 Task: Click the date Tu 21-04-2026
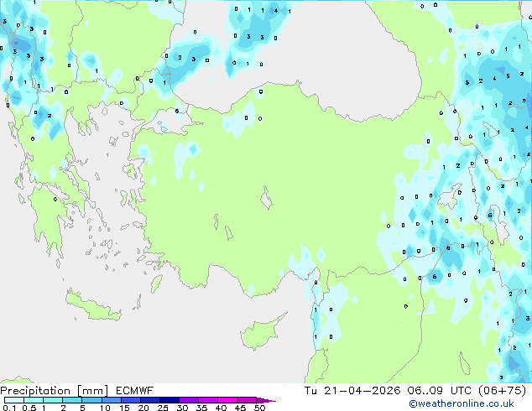pyautogui.click(x=352, y=391)
